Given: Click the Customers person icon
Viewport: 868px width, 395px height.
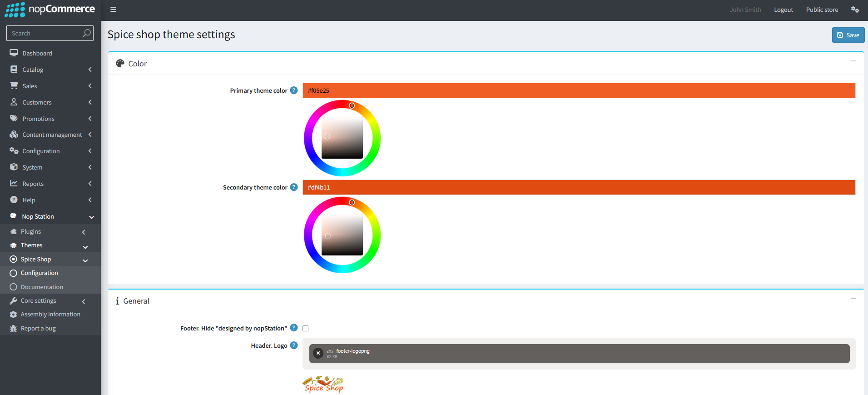Looking at the screenshot, I should point(14,102).
